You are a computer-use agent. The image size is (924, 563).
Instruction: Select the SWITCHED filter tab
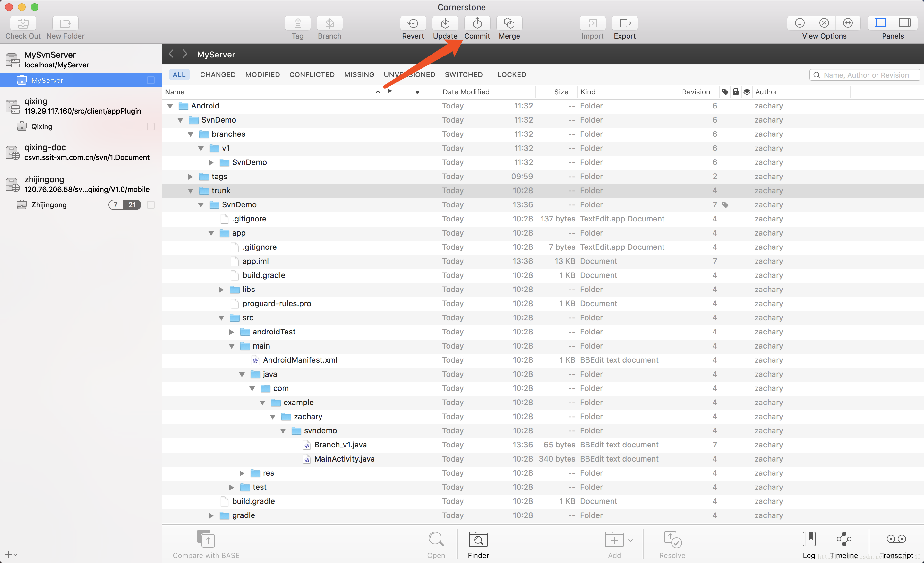tap(464, 75)
